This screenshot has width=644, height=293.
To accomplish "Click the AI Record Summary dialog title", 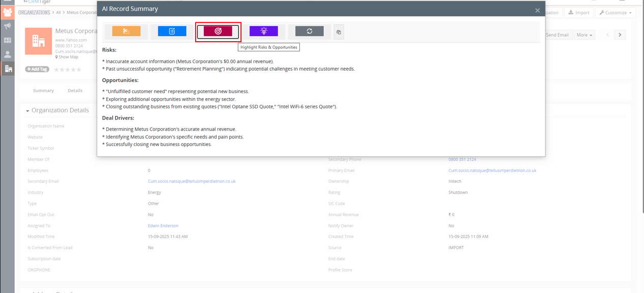I will (130, 9).
